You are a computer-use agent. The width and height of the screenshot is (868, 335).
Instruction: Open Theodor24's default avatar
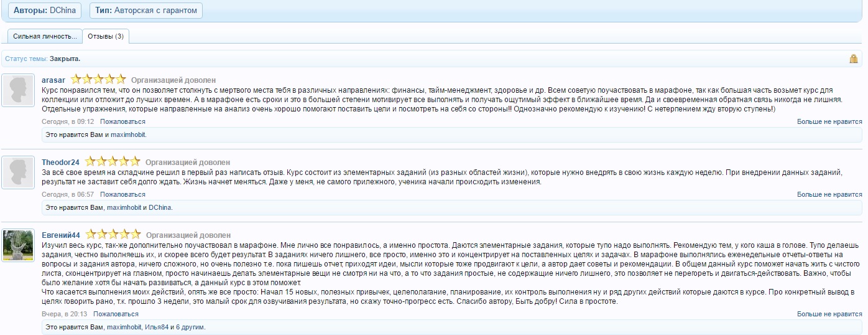coord(18,172)
